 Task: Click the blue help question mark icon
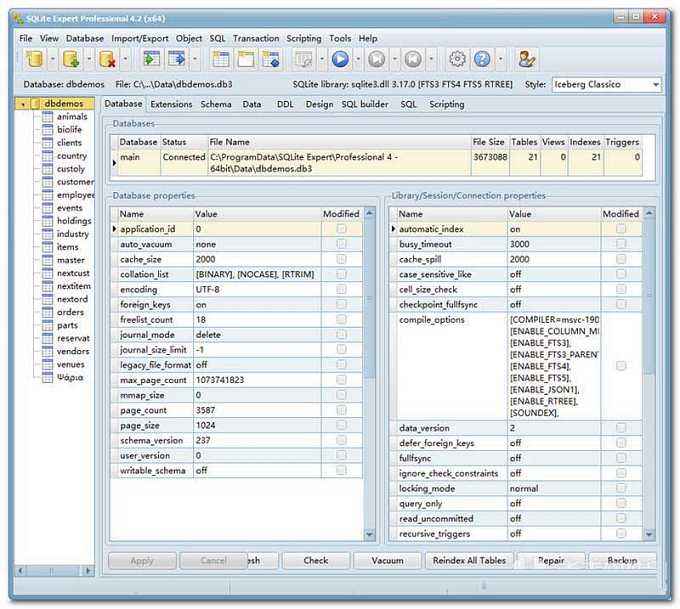[x=482, y=59]
